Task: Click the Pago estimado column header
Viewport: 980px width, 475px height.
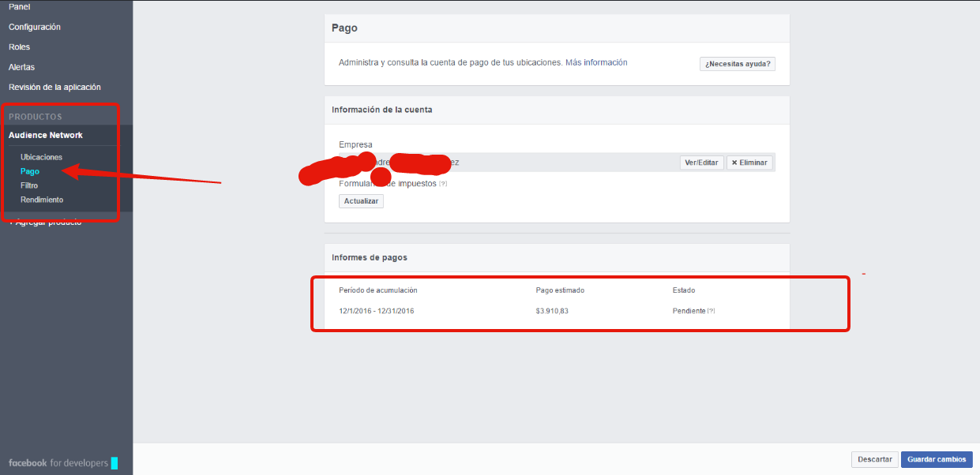Action: pos(560,290)
